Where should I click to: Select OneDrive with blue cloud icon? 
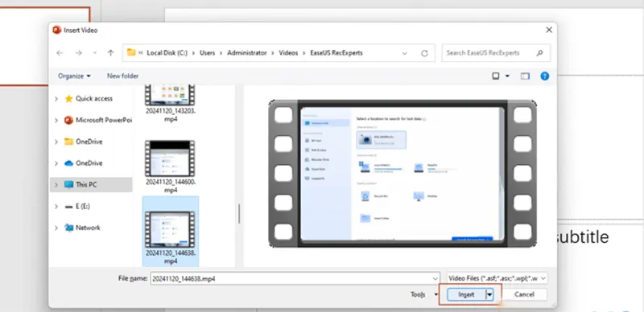coord(84,163)
